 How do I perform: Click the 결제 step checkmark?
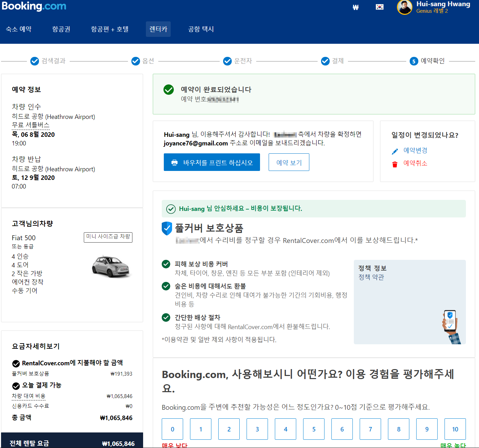pos(325,61)
